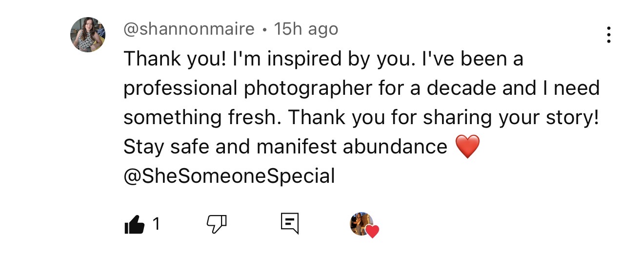Screen dimensions: 644x259
Task: Click the like count number 1
Action: [x=156, y=224]
